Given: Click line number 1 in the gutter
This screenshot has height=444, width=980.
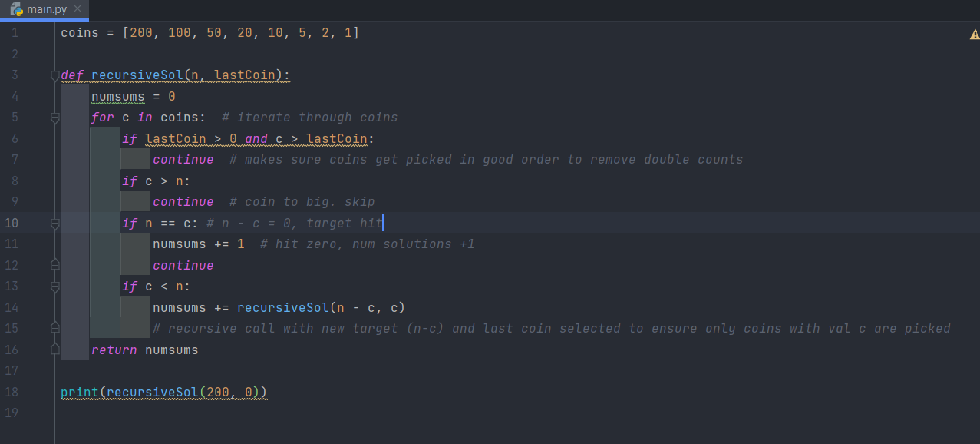Looking at the screenshot, I should (x=15, y=33).
